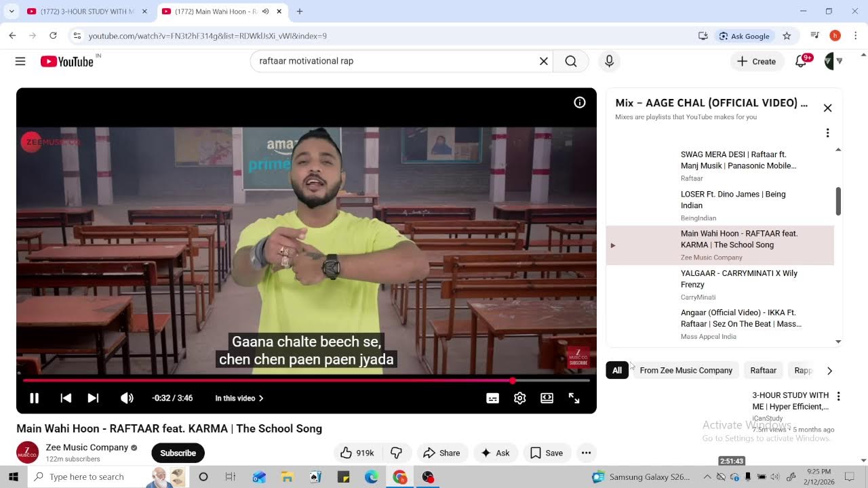
Task: Open the Create menu
Action: 757,61
